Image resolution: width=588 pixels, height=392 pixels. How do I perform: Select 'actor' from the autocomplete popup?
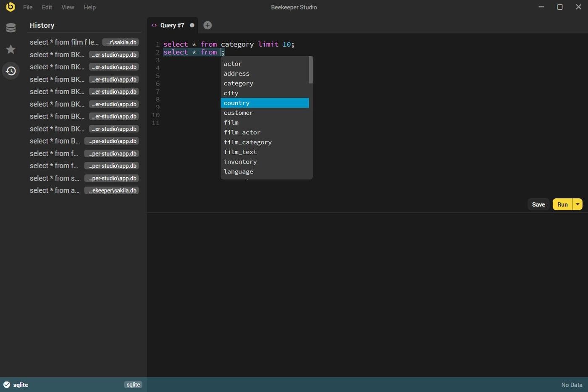pyautogui.click(x=233, y=64)
